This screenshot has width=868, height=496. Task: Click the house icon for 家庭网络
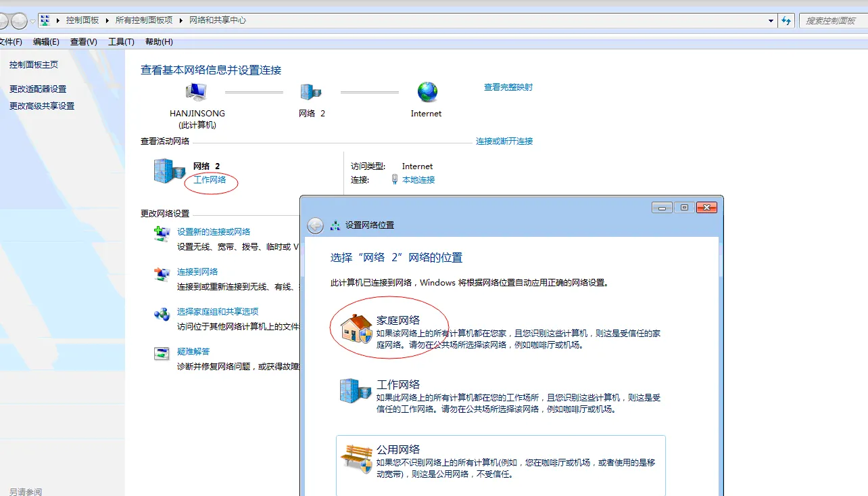(x=356, y=330)
